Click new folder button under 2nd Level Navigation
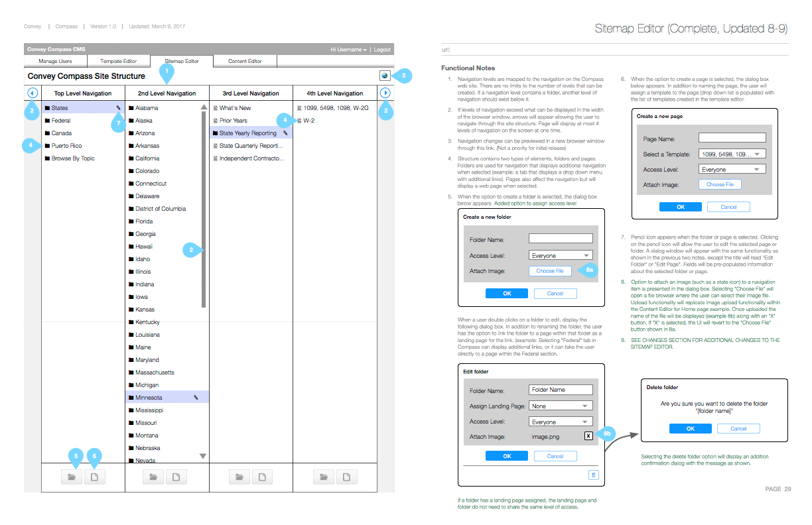812x525 pixels. click(x=154, y=476)
